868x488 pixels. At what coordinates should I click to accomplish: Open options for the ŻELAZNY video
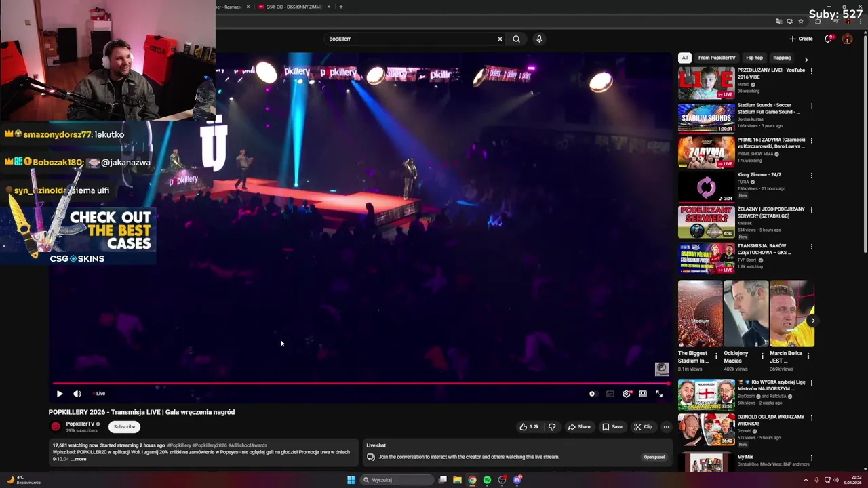tap(811, 210)
